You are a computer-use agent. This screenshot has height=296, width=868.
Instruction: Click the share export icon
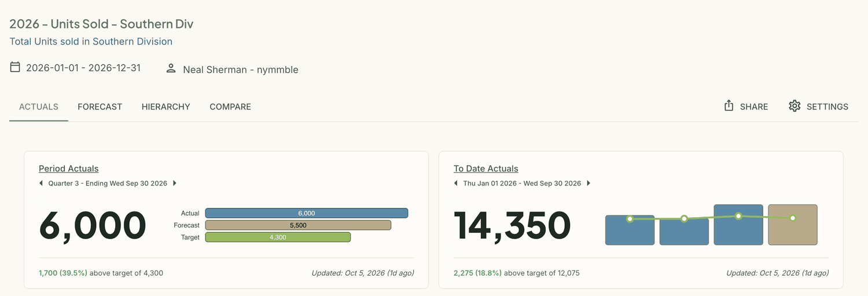tap(729, 105)
